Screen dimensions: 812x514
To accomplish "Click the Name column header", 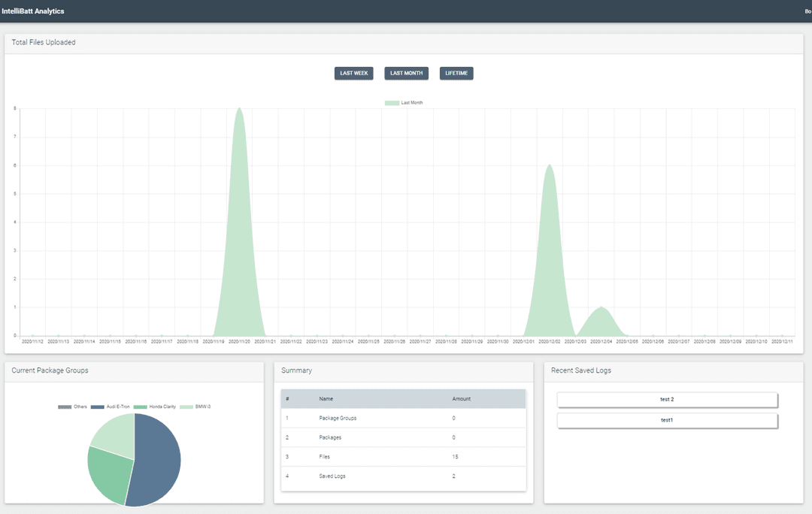I will [326, 399].
